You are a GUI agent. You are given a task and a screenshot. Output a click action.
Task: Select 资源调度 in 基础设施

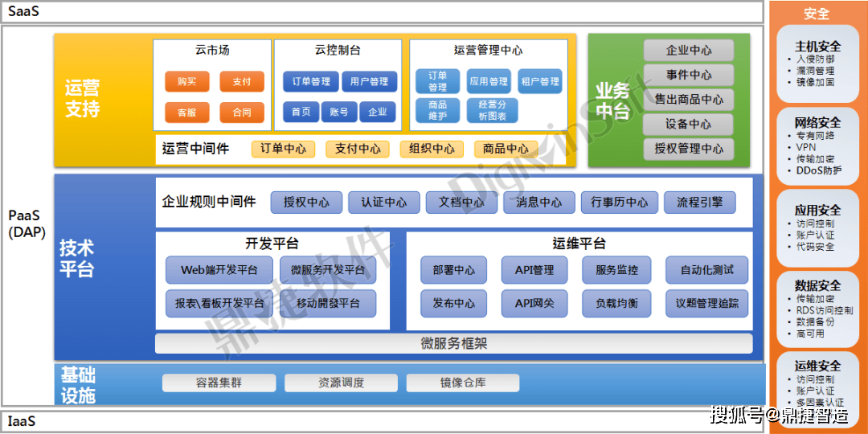click(341, 383)
